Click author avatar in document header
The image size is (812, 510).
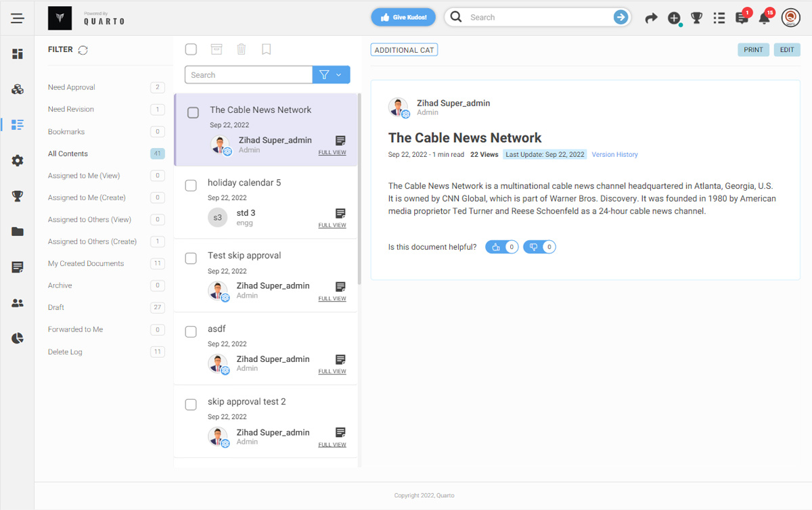tap(399, 108)
